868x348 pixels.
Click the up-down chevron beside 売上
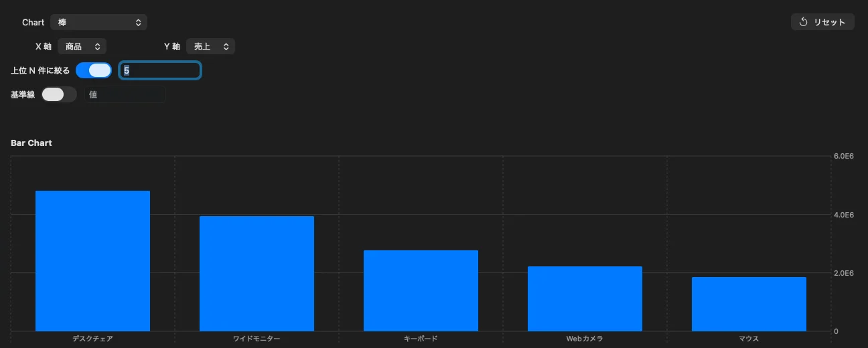226,46
